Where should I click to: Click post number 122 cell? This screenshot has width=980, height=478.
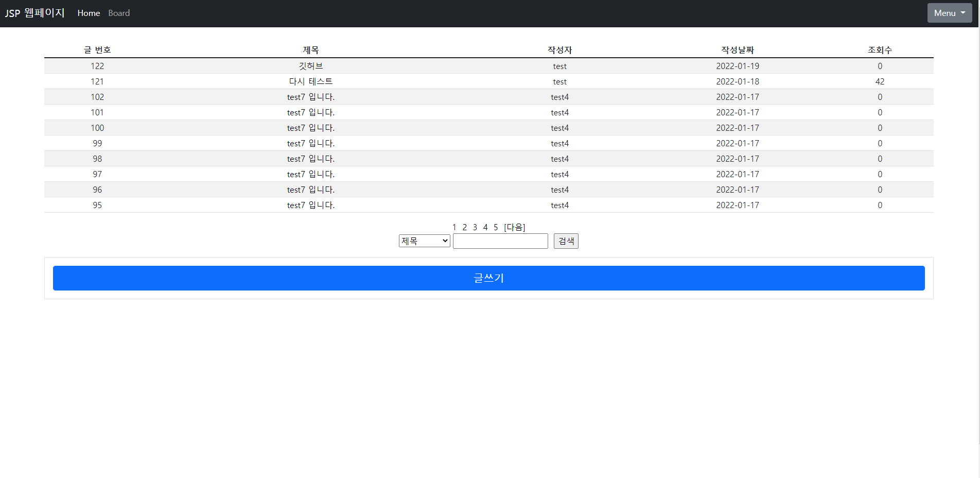(x=97, y=66)
